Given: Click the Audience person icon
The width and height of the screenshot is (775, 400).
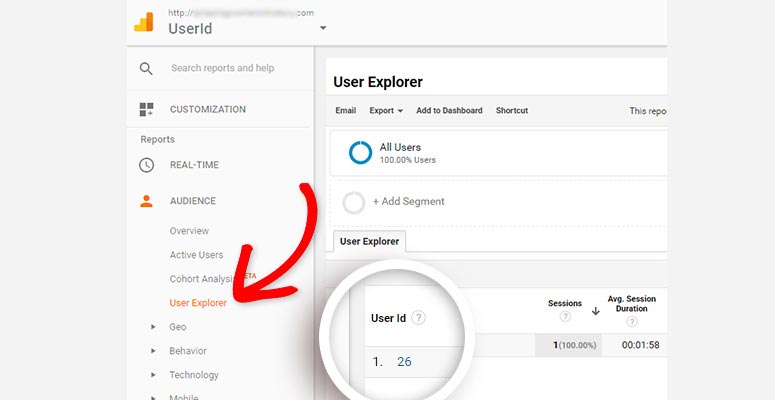Looking at the screenshot, I should pyautogui.click(x=146, y=201).
